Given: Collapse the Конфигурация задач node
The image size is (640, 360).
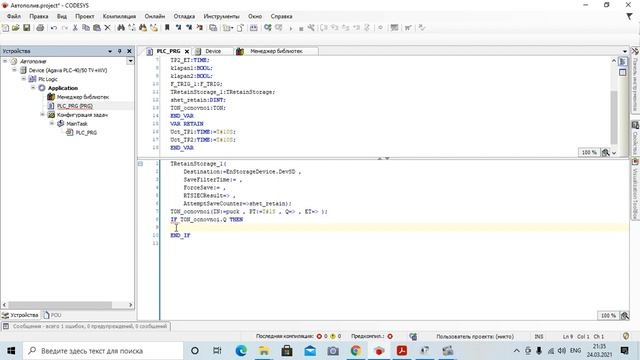Looking at the screenshot, I should (x=43, y=115).
